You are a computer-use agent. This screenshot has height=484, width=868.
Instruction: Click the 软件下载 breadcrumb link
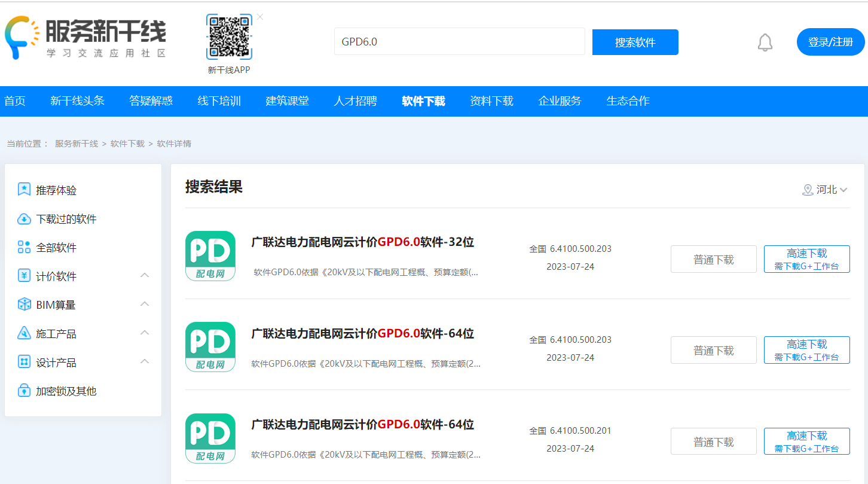[x=128, y=144]
